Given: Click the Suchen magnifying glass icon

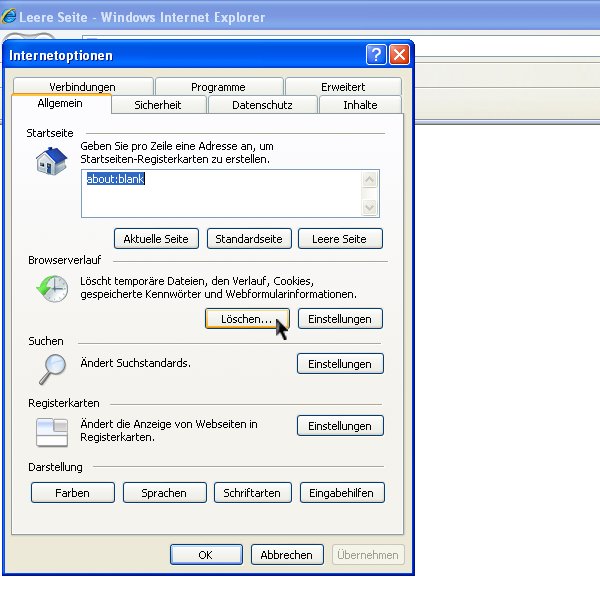Looking at the screenshot, I should (x=52, y=369).
